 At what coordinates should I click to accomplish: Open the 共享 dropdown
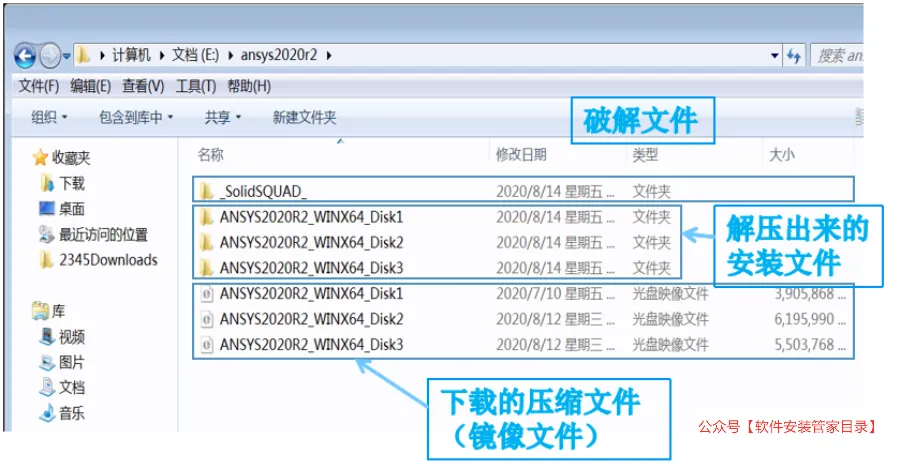(x=223, y=117)
